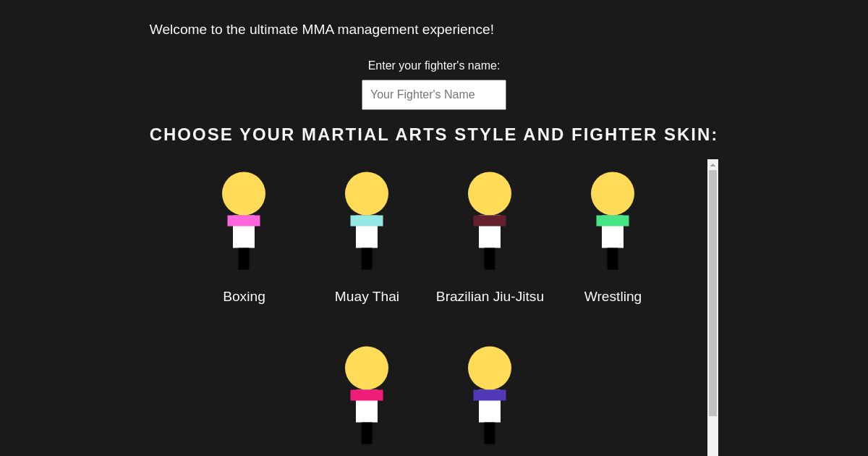This screenshot has height=456, width=868.
Task: Click the pink belt on the Boxing fighter
Action: coord(244,220)
